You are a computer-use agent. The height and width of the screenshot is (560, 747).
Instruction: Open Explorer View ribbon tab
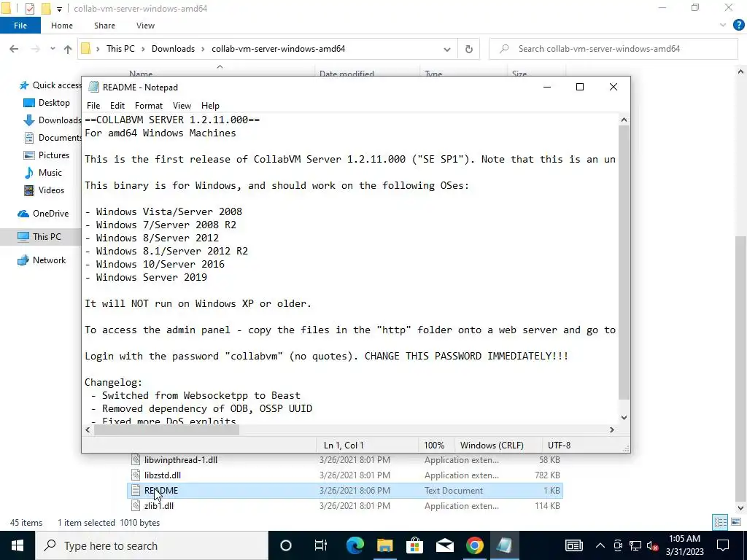[x=145, y=26]
